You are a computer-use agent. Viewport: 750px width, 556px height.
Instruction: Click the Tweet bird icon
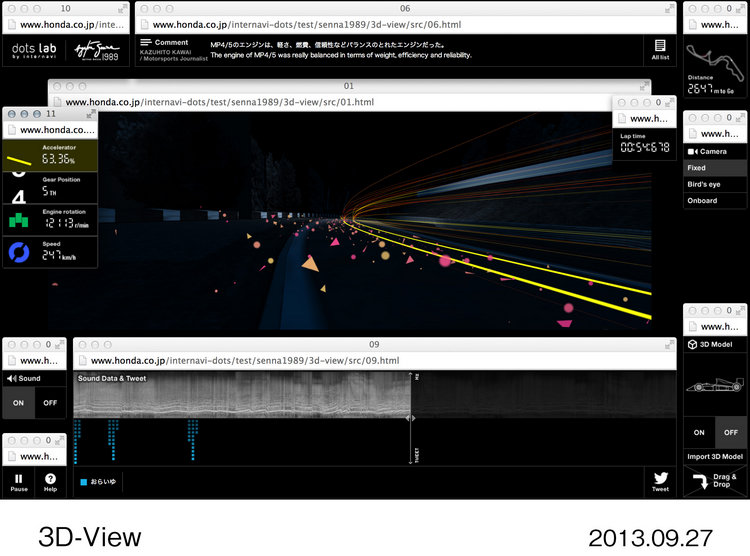click(x=660, y=480)
